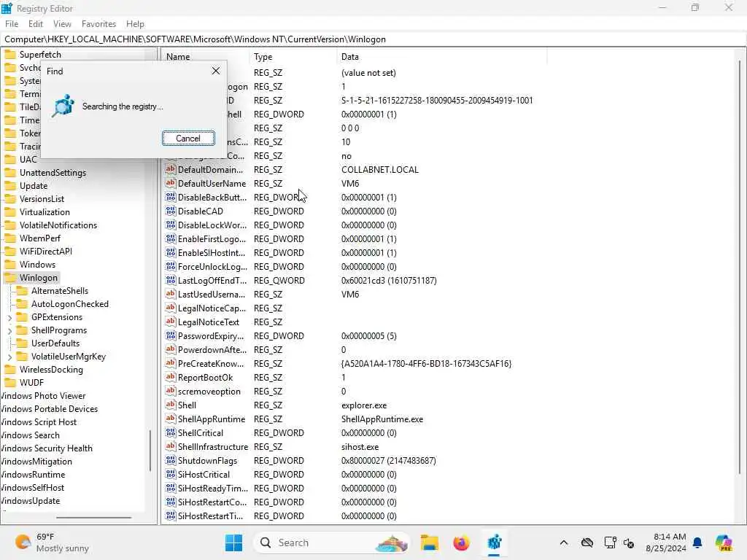Open the Windows Start menu
747x560 pixels.
[x=233, y=542]
